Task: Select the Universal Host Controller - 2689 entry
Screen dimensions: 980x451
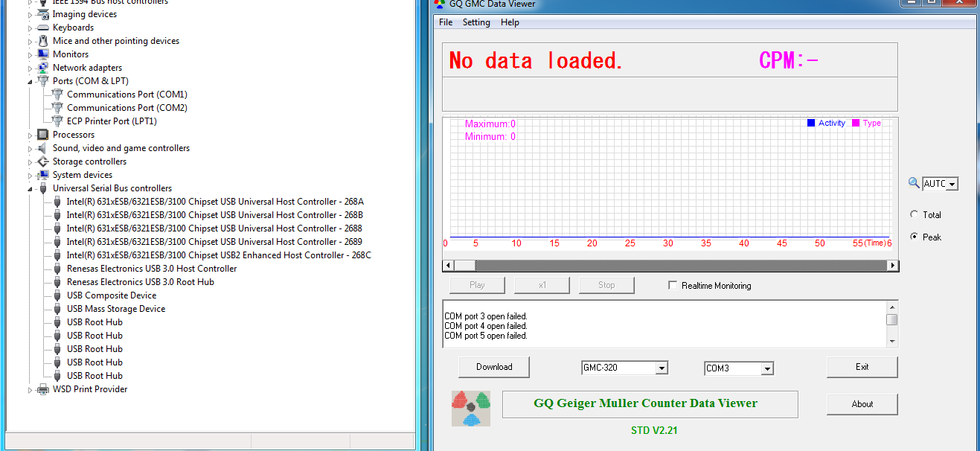Action: pos(214,242)
